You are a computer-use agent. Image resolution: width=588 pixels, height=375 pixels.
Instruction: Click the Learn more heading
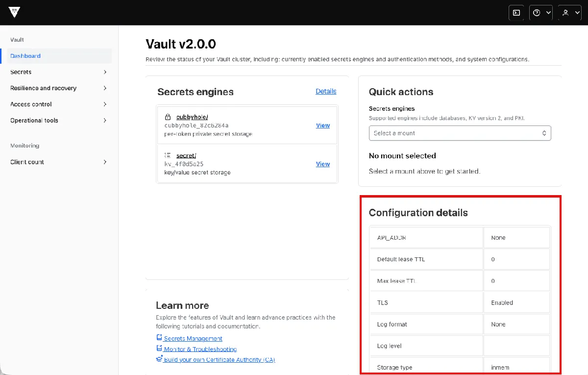click(182, 305)
